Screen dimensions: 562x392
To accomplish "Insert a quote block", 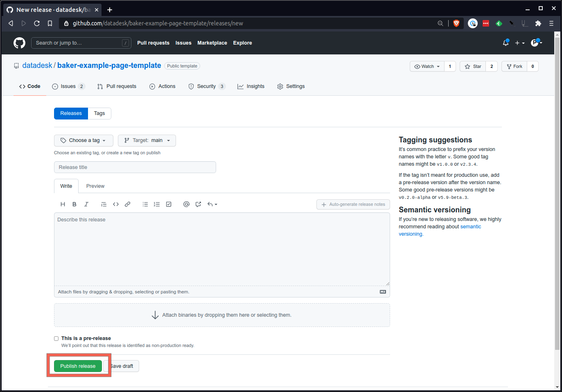I will [x=104, y=204].
